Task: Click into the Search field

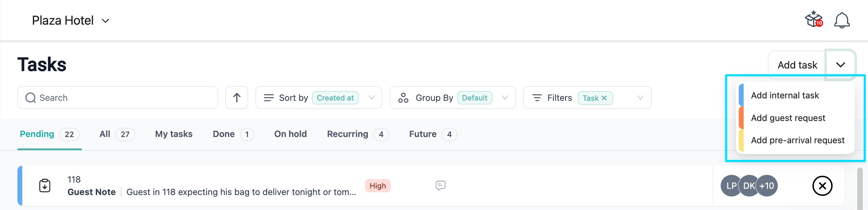Action: point(118,98)
